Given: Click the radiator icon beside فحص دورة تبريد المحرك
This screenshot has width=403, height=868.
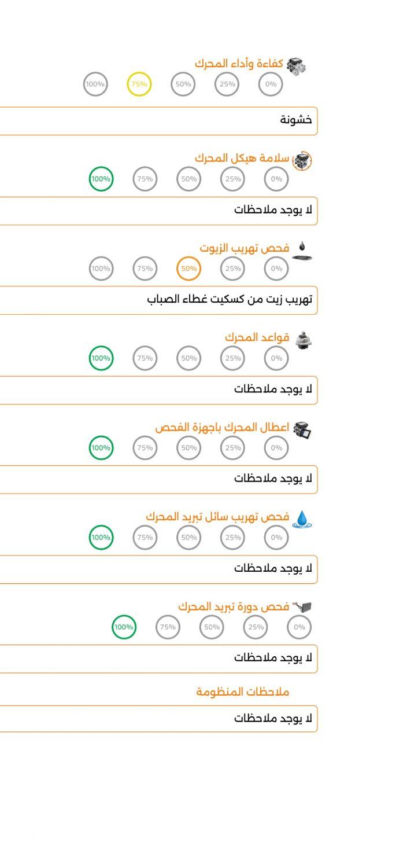Looking at the screenshot, I should (303, 606).
